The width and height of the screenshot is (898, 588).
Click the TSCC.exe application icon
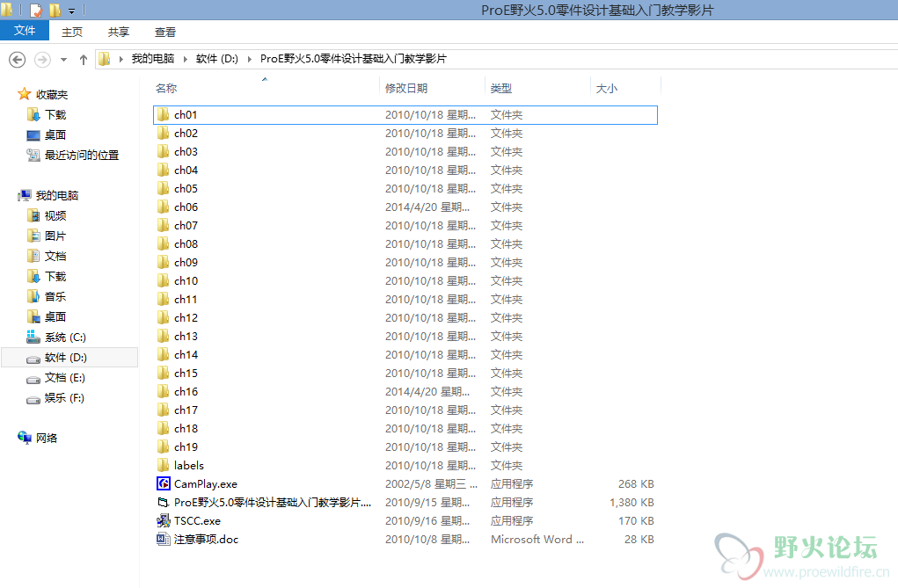point(164,520)
